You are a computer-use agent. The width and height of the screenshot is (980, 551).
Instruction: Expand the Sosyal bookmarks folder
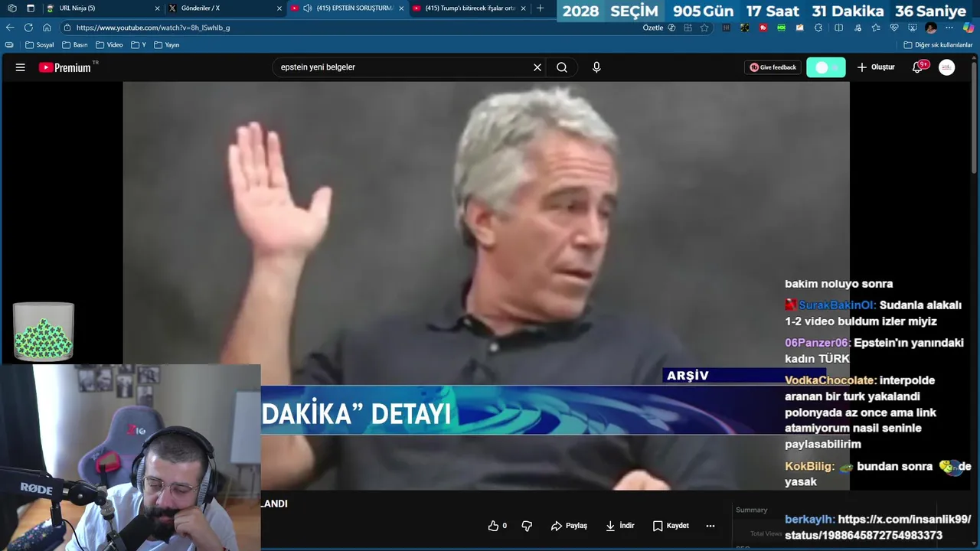[40, 45]
